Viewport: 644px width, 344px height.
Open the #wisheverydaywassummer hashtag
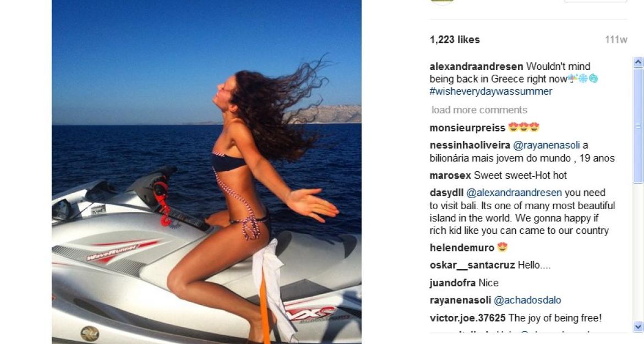(491, 91)
